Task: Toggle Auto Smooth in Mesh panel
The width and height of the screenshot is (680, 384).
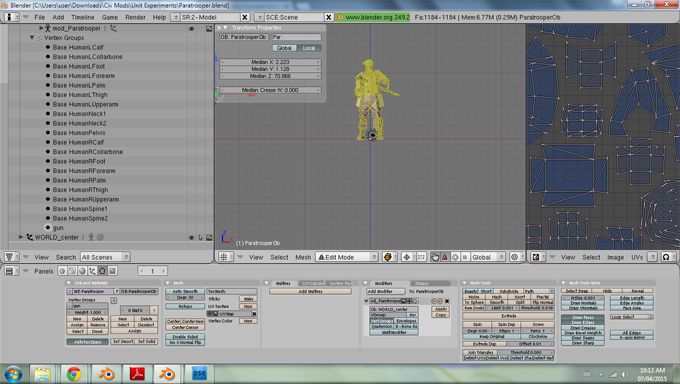Action: point(185,291)
